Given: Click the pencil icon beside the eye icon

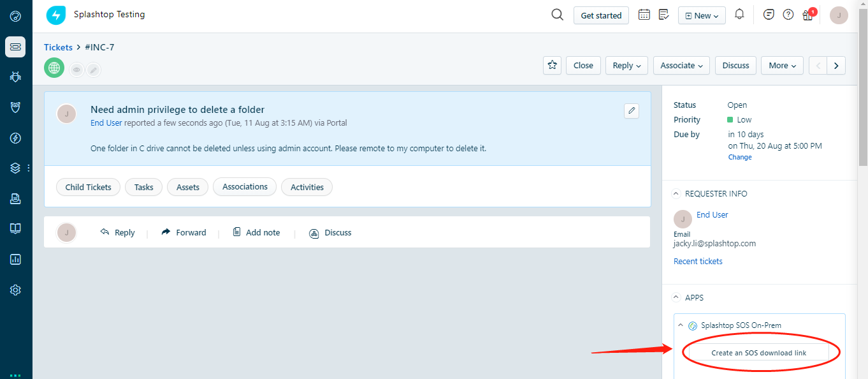Looking at the screenshot, I should pos(93,70).
